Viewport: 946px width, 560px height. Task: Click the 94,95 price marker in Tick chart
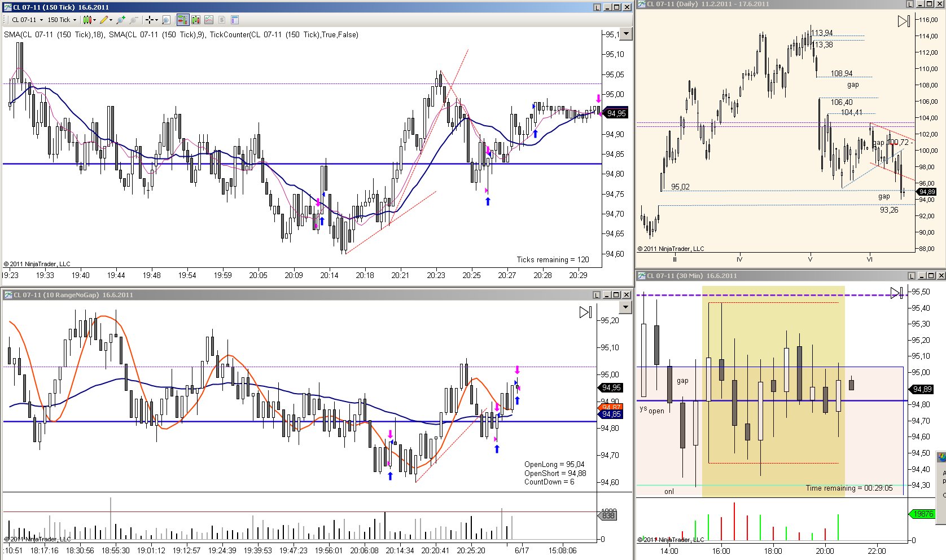pyautogui.click(x=615, y=113)
